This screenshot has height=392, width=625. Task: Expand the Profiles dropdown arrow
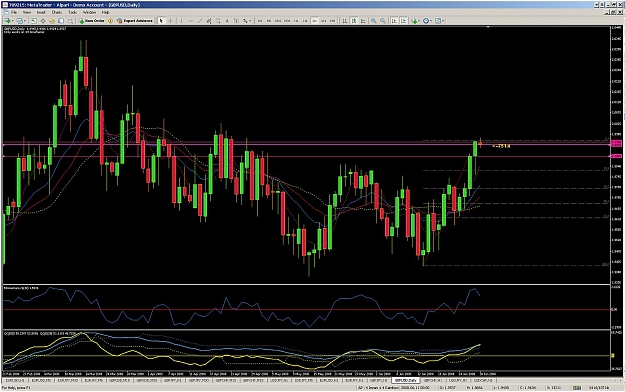tap(25, 21)
